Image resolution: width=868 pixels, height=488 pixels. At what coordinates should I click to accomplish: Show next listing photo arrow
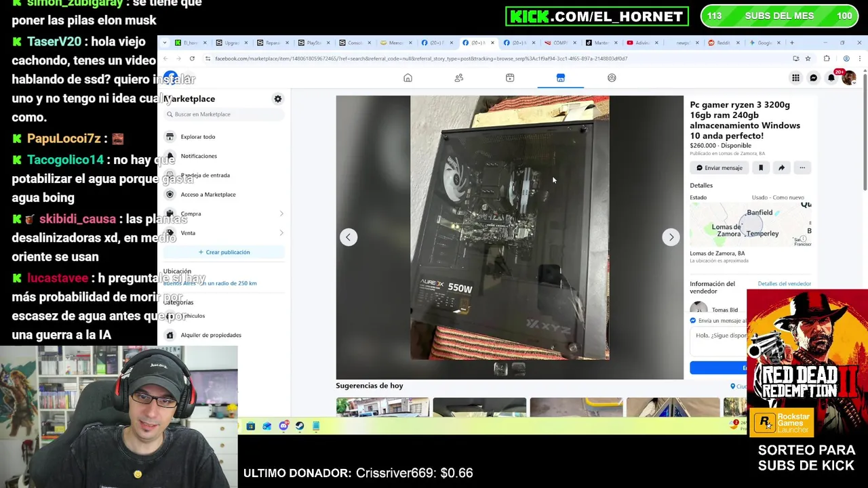[671, 237]
